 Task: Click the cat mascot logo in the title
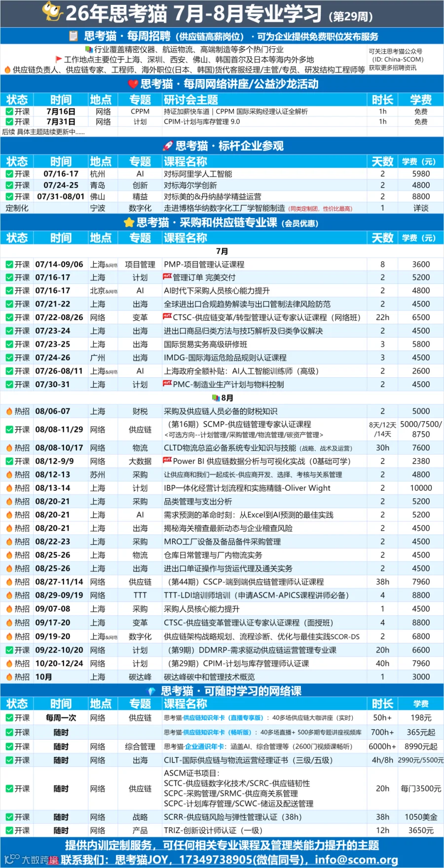[52, 11]
